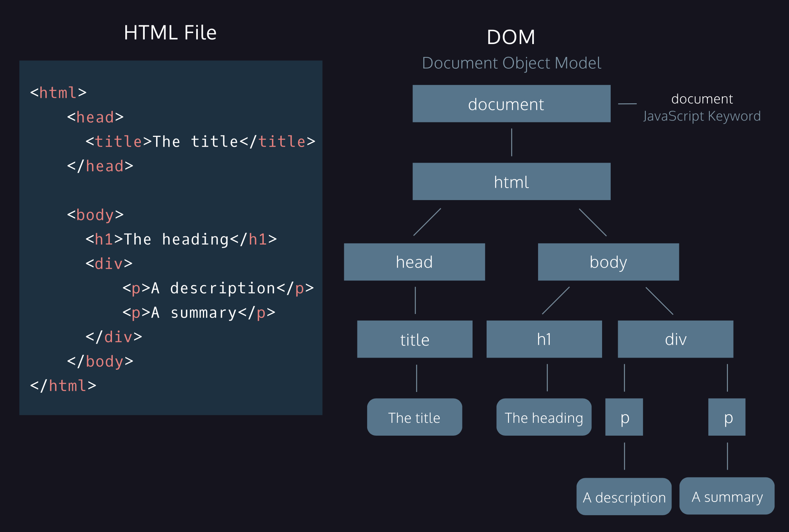This screenshot has width=789, height=532.
Task: Click the document node box
Action: pos(511,104)
